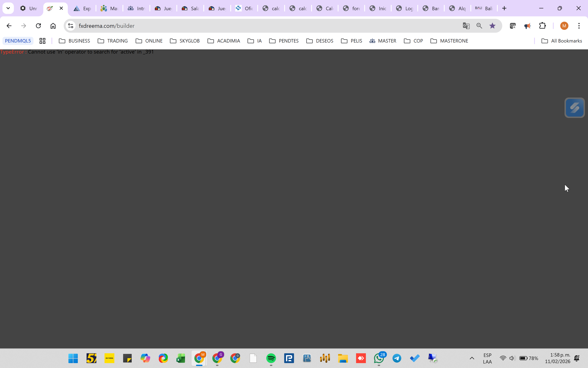This screenshot has width=588, height=368.
Task: Go forward to the next page
Action: (23, 26)
